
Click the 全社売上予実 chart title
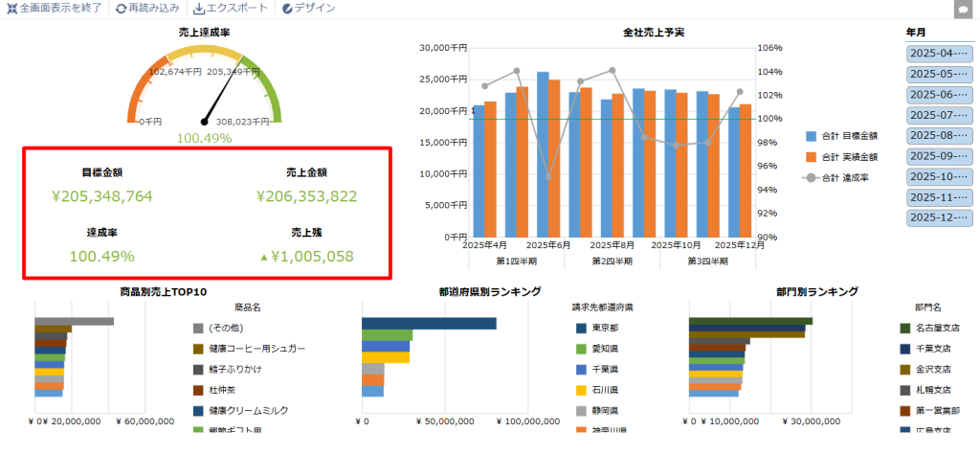(654, 32)
